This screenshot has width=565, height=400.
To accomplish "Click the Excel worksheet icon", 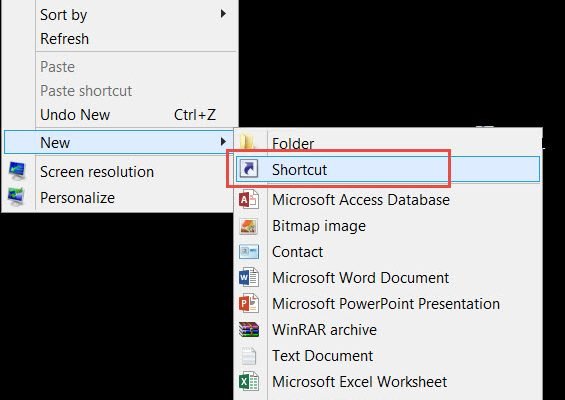I will (249, 381).
